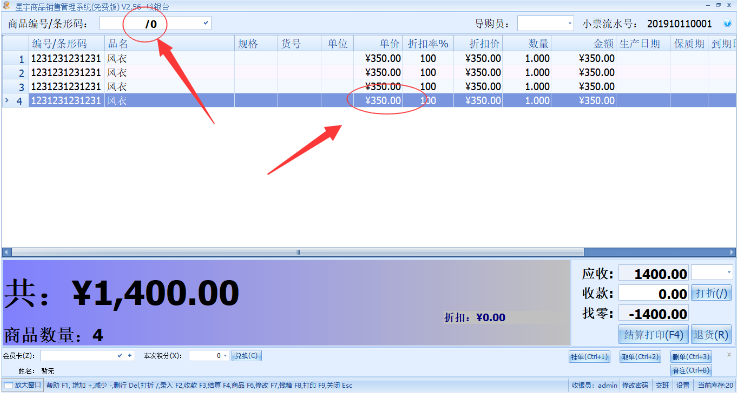This screenshot has width=741, height=393.
Task: Click the 退货(R) button
Action: [711, 335]
